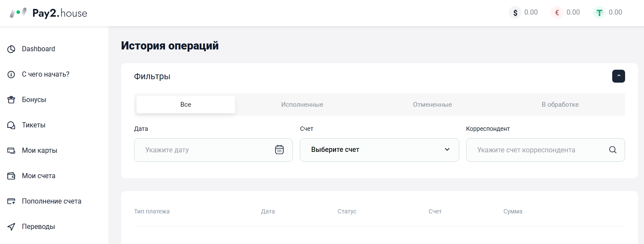Collapse the Фильтры panel with chevron button
Image resolution: width=644 pixels, height=244 pixels.
point(619,76)
